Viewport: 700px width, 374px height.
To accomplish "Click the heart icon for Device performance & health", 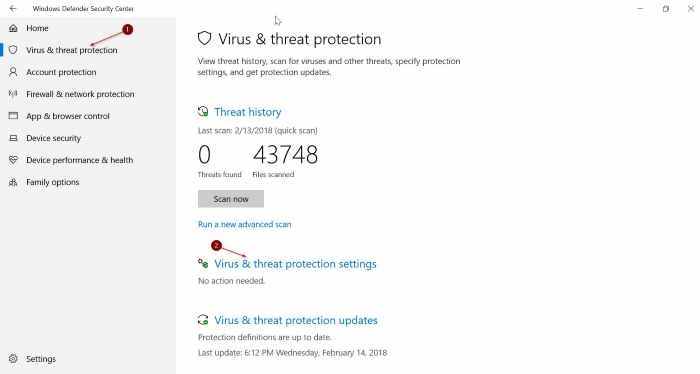I will pos(13,160).
